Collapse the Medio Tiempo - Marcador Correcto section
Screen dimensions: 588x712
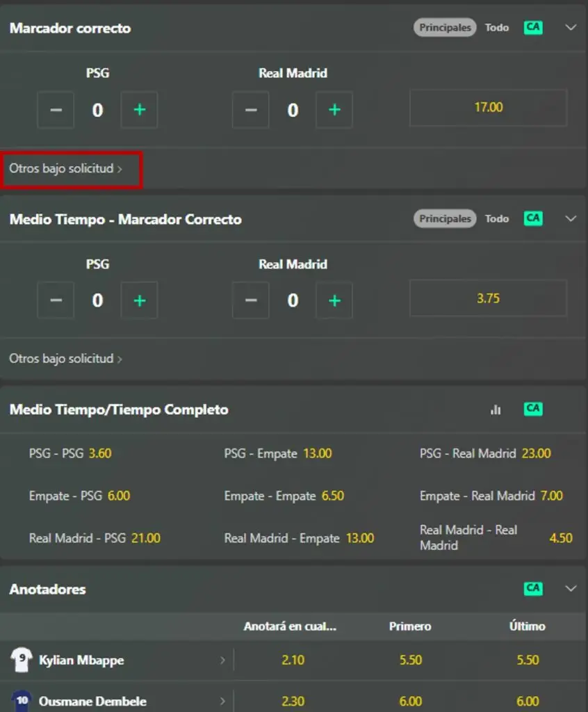pos(571,219)
